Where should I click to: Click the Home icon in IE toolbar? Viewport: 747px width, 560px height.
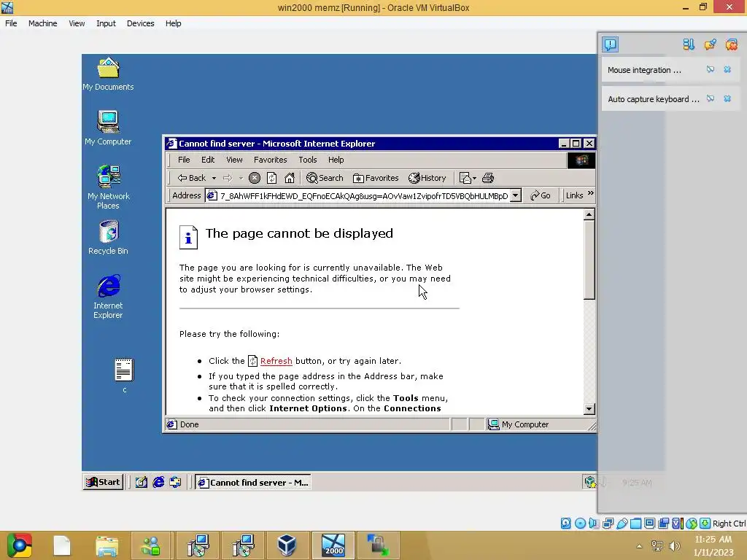pos(289,178)
